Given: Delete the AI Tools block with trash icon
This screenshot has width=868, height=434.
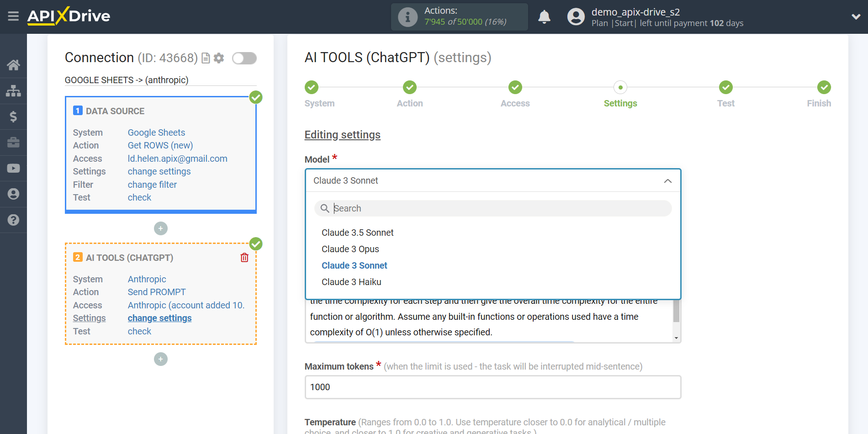Looking at the screenshot, I should tap(244, 258).
